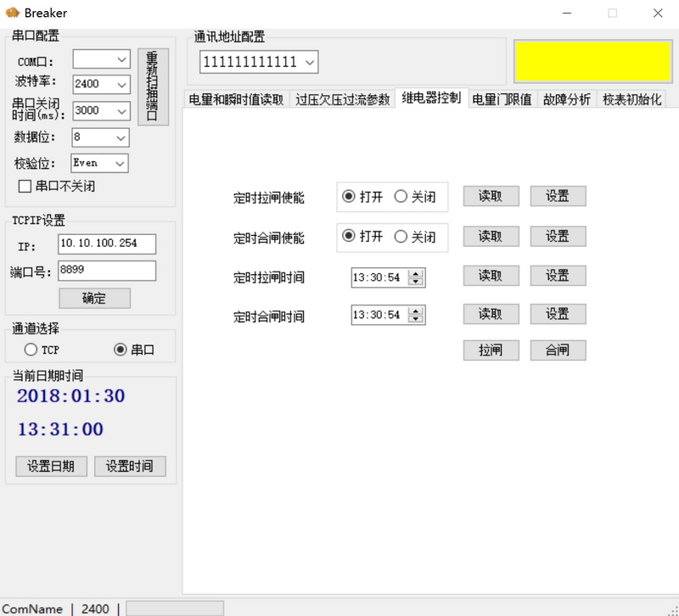The height and width of the screenshot is (616, 679).
Task: Click the Breaker app icon in title bar
Action: [x=13, y=13]
